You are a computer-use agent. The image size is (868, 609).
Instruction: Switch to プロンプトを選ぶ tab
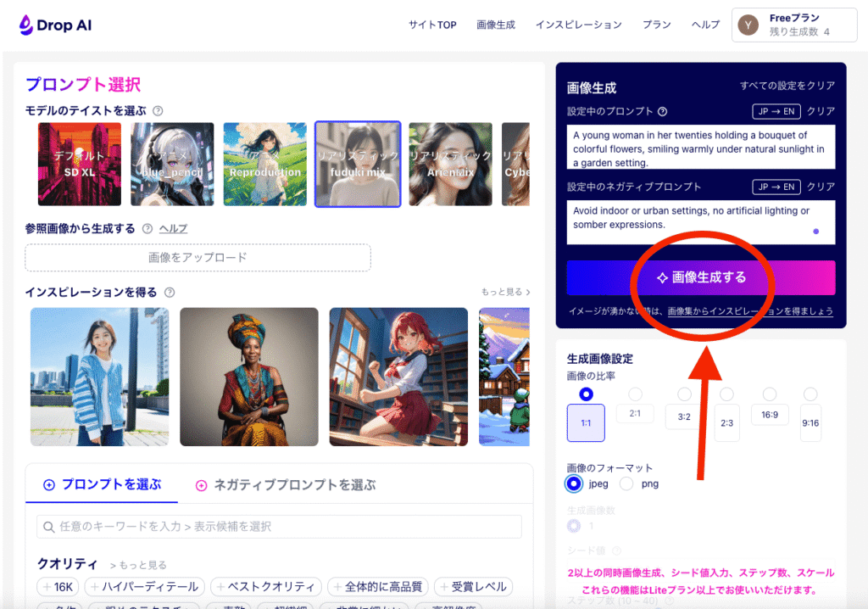[x=103, y=485]
